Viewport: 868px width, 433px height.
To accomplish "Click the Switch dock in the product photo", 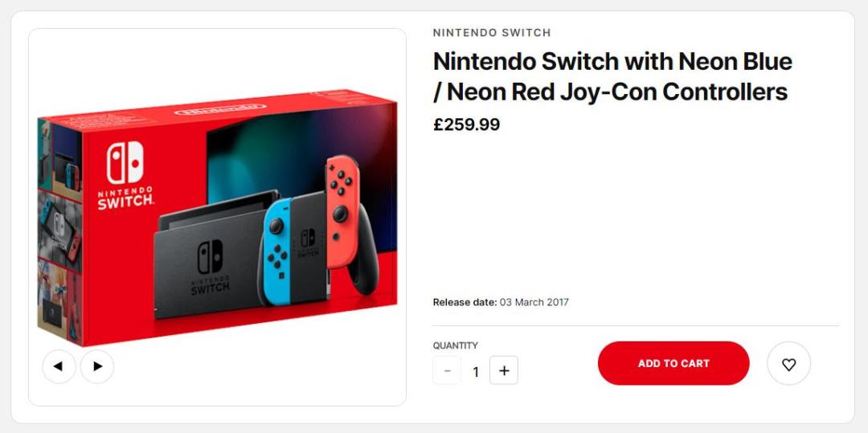I will tap(207, 265).
